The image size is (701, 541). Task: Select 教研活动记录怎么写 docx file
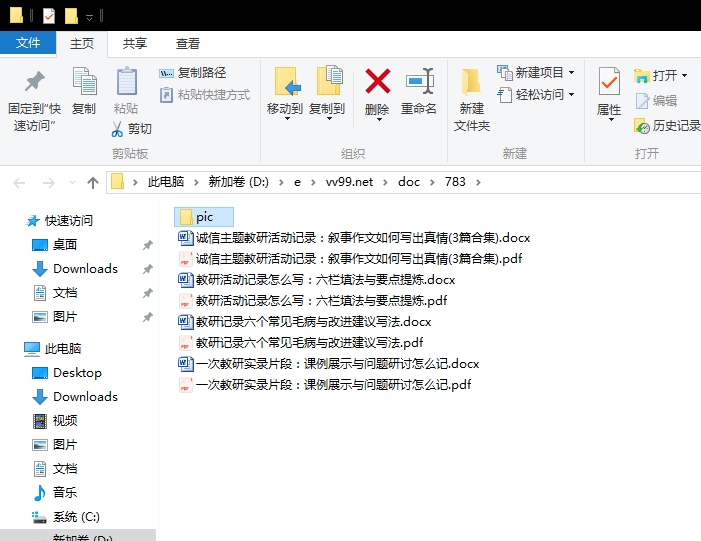pyautogui.click(x=317, y=280)
